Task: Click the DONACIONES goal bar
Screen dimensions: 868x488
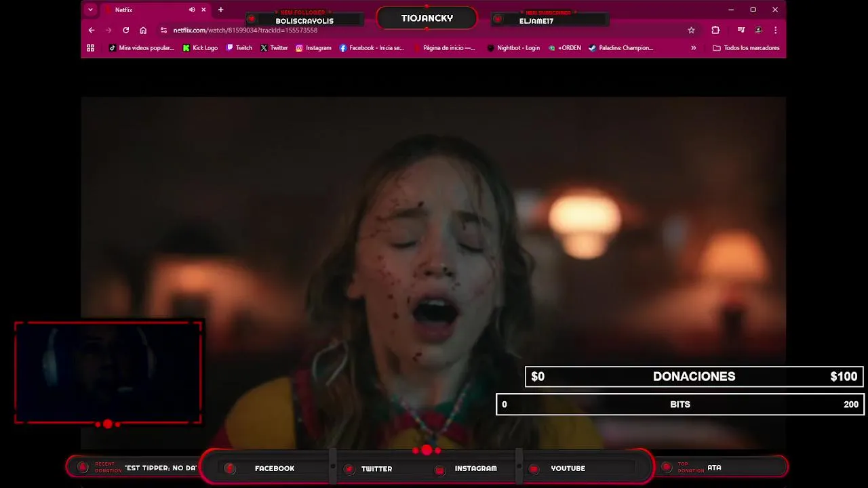Action: pyautogui.click(x=694, y=377)
